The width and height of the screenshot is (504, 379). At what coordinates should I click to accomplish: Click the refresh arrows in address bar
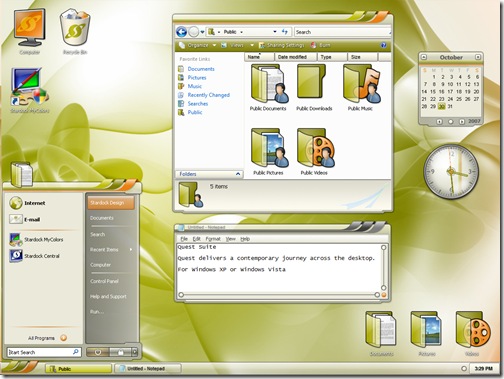(285, 32)
